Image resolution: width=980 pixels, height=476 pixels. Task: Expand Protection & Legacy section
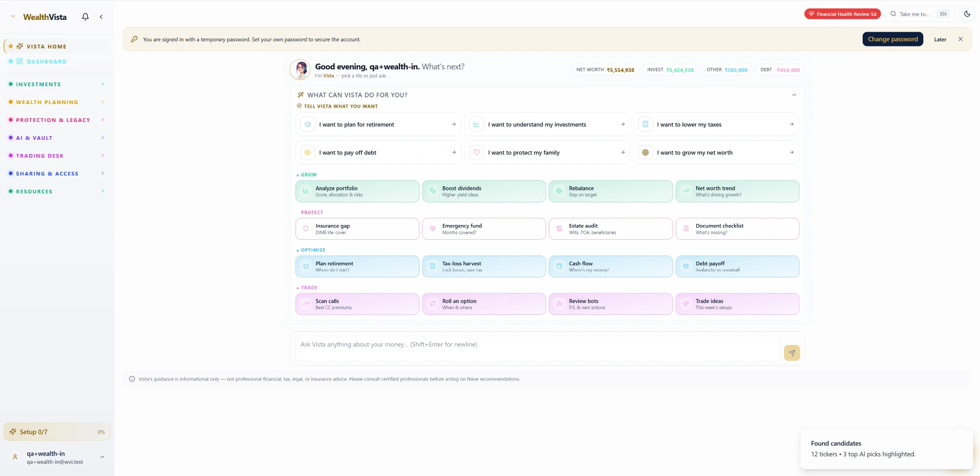point(56,120)
